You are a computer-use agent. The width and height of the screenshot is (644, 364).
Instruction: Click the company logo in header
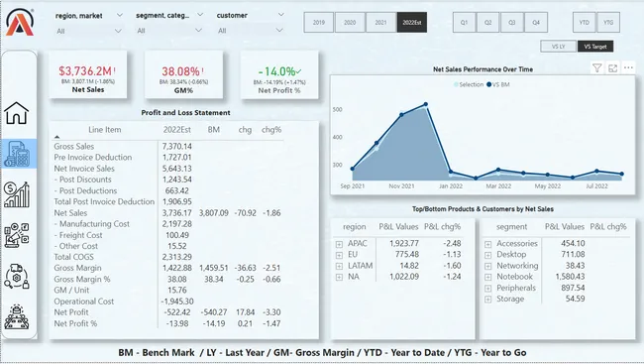(20, 22)
